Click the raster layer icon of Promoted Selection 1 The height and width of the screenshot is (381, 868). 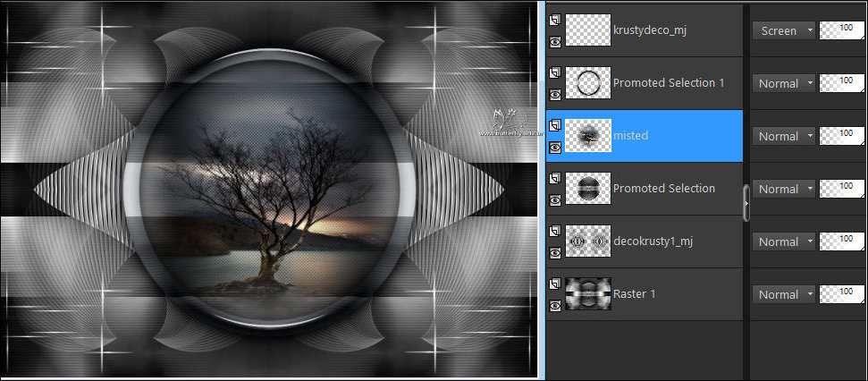coord(554,72)
